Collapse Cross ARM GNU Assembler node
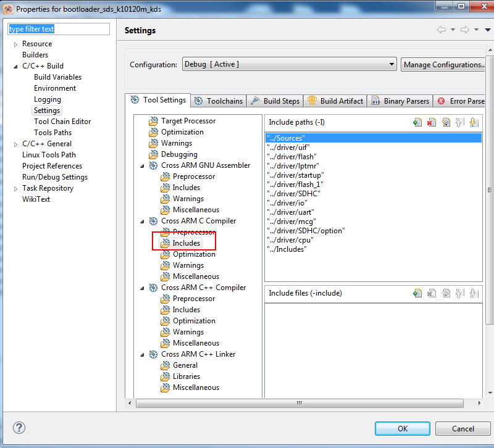The height and width of the screenshot is (448, 494). coord(142,166)
